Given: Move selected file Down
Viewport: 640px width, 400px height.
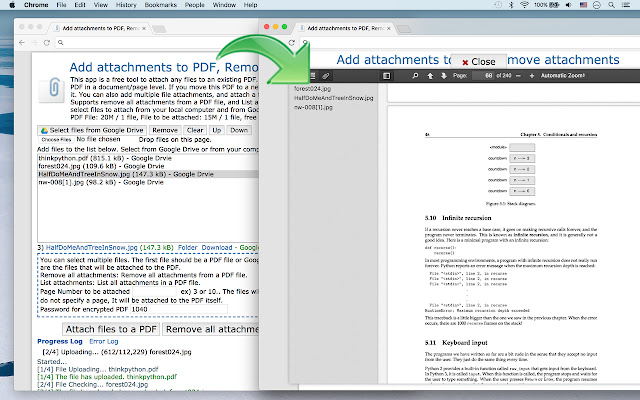Looking at the screenshot, I should tap(239, 130).
